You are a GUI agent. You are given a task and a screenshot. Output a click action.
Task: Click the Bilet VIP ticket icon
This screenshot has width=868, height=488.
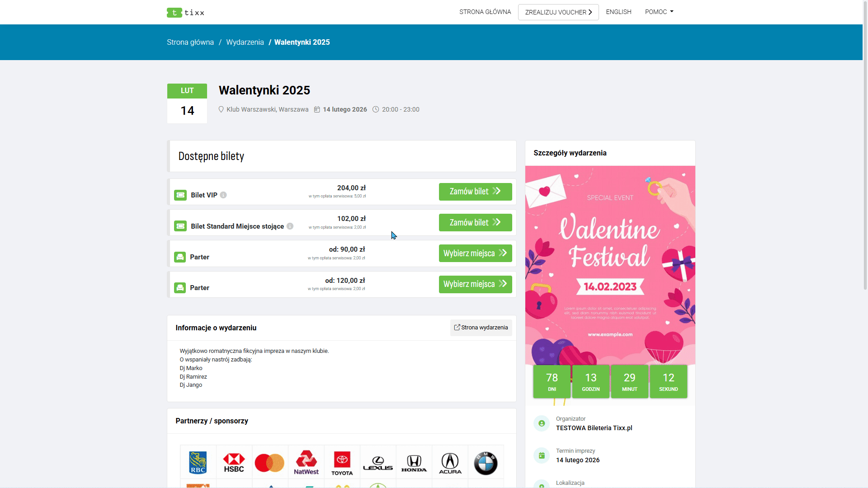pyautogui.click(x=180, y=195)
